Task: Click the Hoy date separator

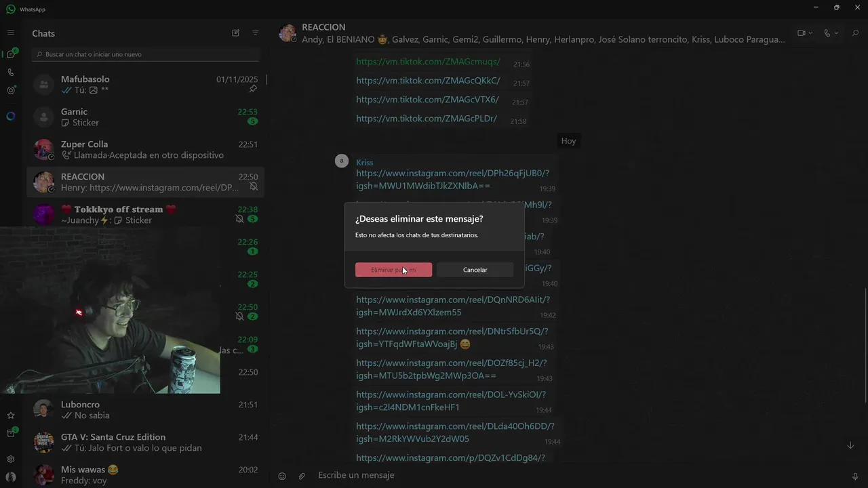Action: click(568, 141)
